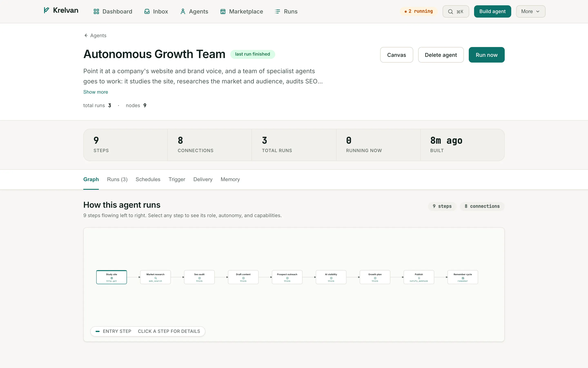Click the think icon in Growth plan node

tap(375, 278)
